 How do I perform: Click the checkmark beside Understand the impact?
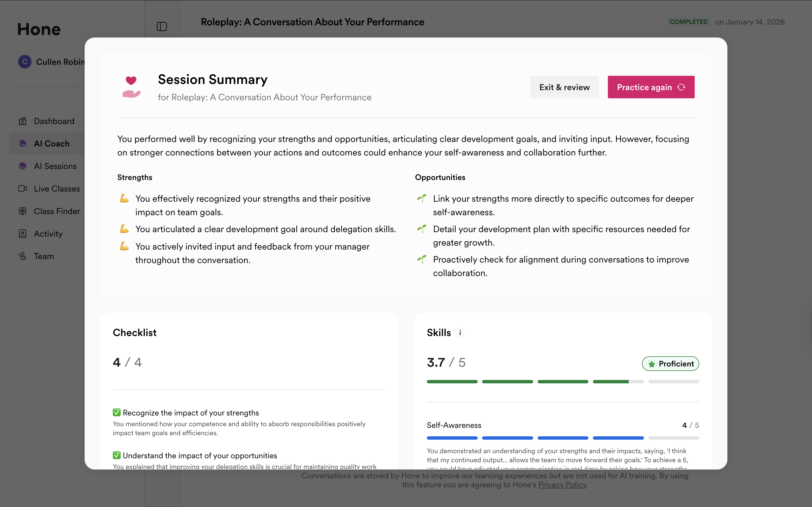[x=117, y=455]
